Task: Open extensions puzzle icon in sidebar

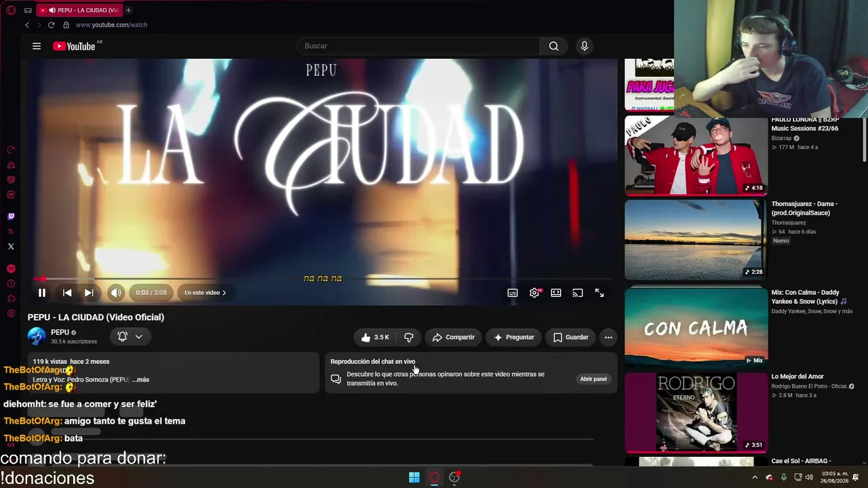Action: [11, 299]
